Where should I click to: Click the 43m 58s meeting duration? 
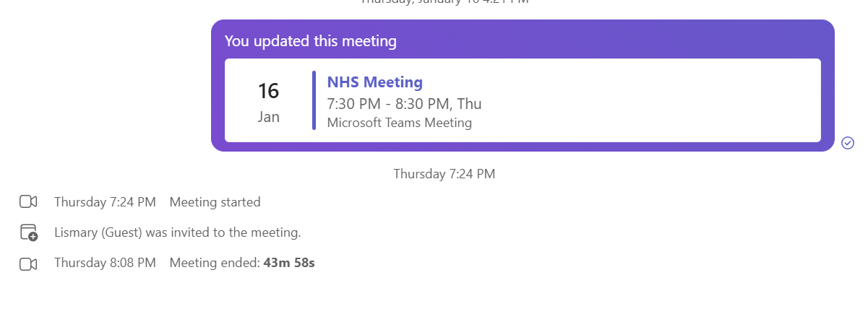click(x=289, y=263)
